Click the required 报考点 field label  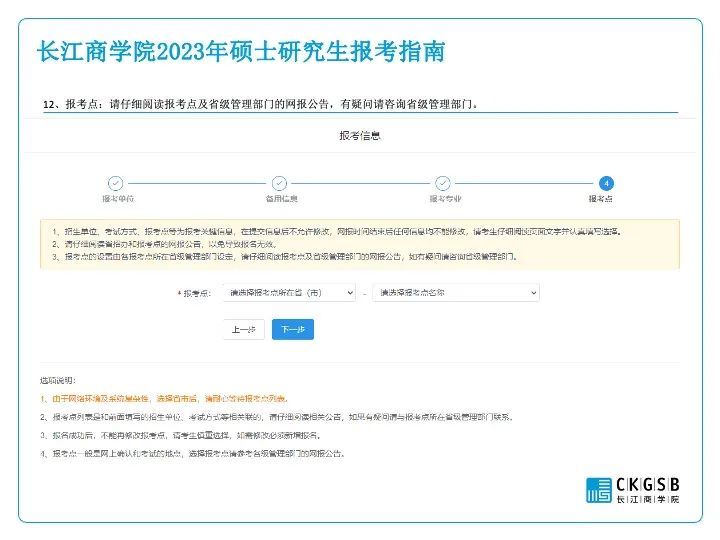(x=194, y=293)
